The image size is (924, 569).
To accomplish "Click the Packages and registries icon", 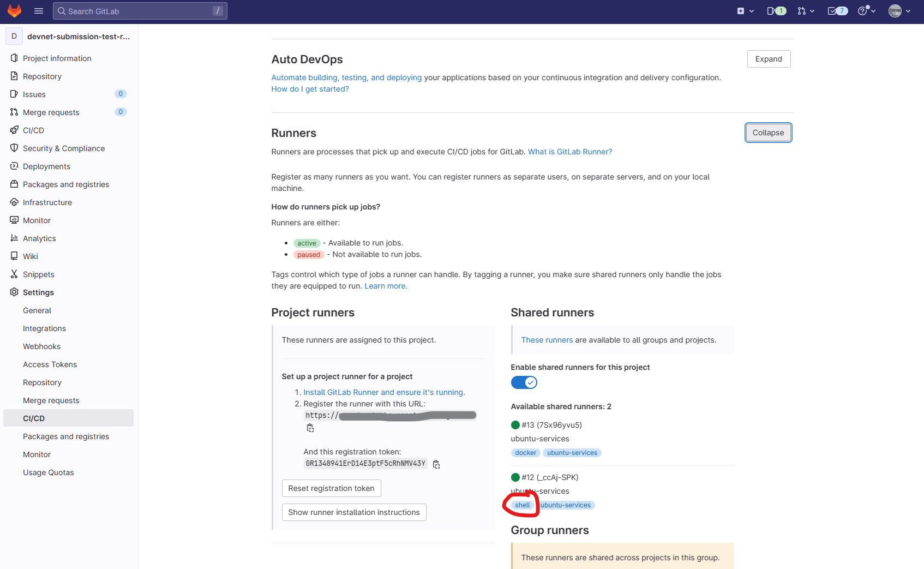I will click(x=14, y=184).
